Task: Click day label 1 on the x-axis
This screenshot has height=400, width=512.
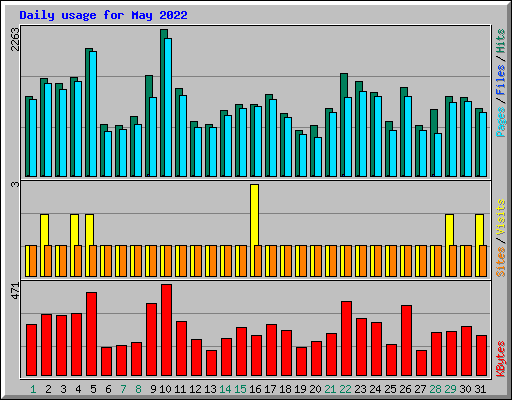Action: [x=33, y=389]
